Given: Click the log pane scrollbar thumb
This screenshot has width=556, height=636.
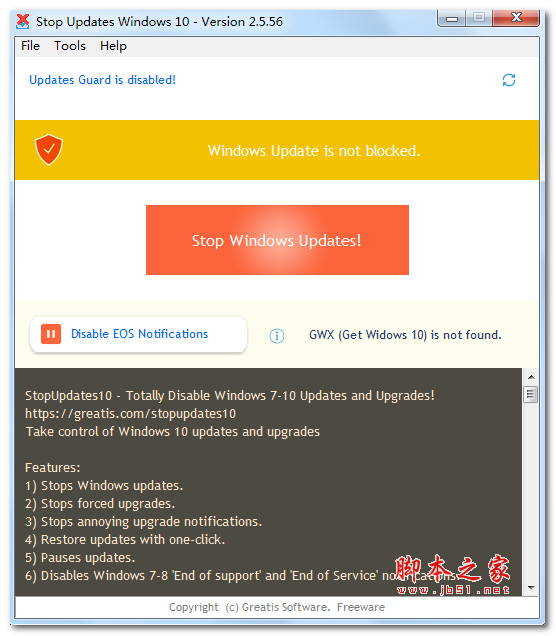Looking at the screenshot, I should tap(531, 394).
